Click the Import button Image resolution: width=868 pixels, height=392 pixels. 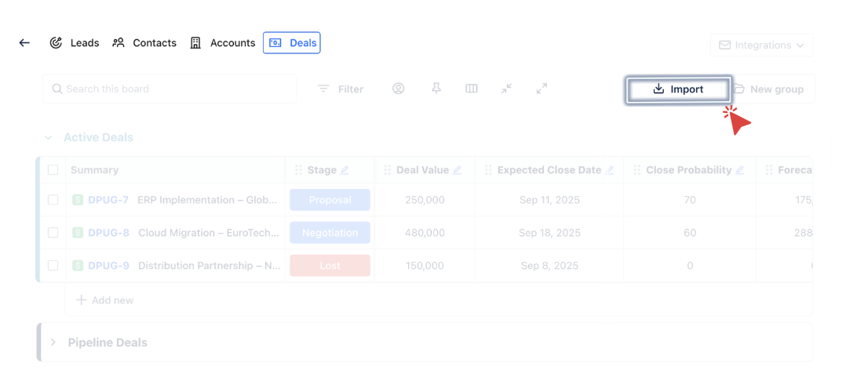679,89
